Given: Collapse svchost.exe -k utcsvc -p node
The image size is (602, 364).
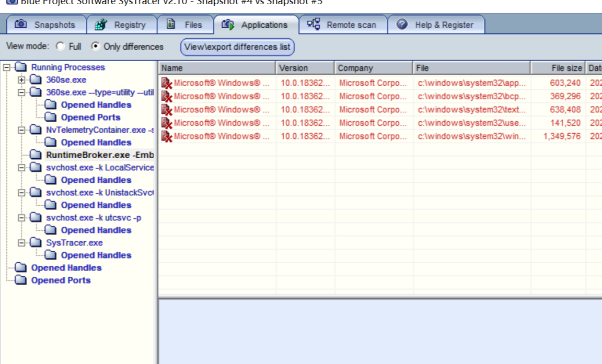Looking at the screenshot, I should 21,218.
